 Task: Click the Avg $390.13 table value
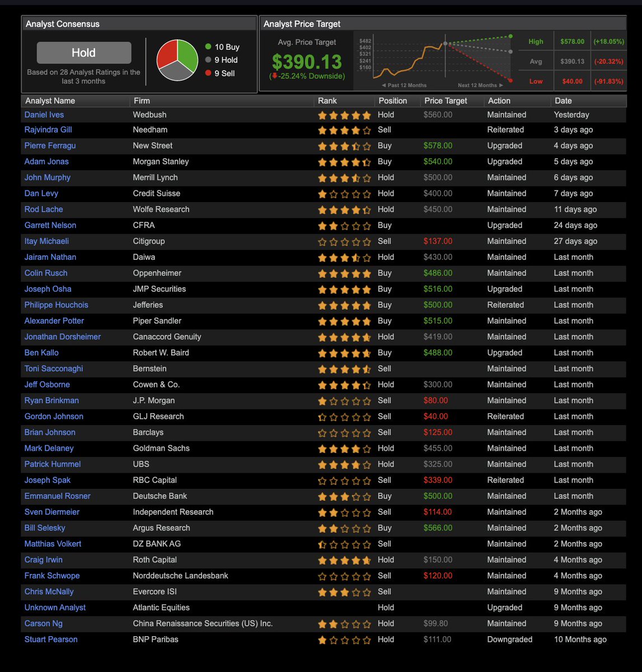[572, 62]
